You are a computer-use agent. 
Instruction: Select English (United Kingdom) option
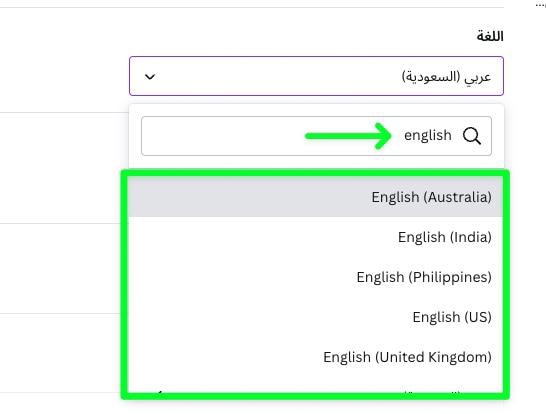click(x=407, y=357)
